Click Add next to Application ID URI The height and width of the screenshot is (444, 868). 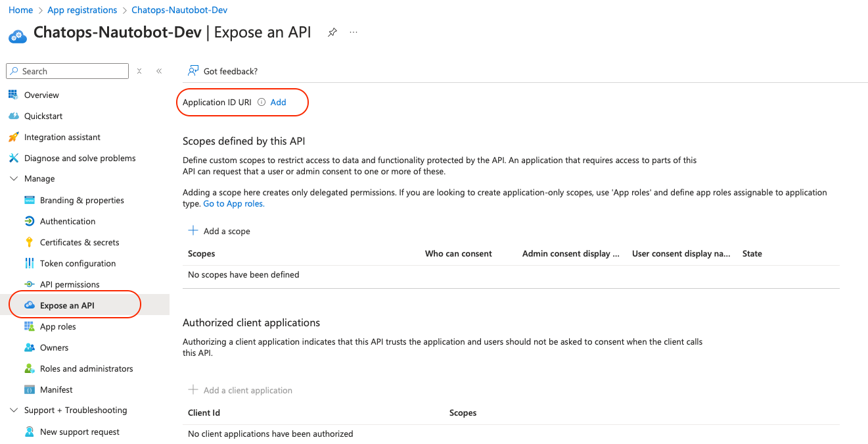pyautogui.click(x=279, y=102)
